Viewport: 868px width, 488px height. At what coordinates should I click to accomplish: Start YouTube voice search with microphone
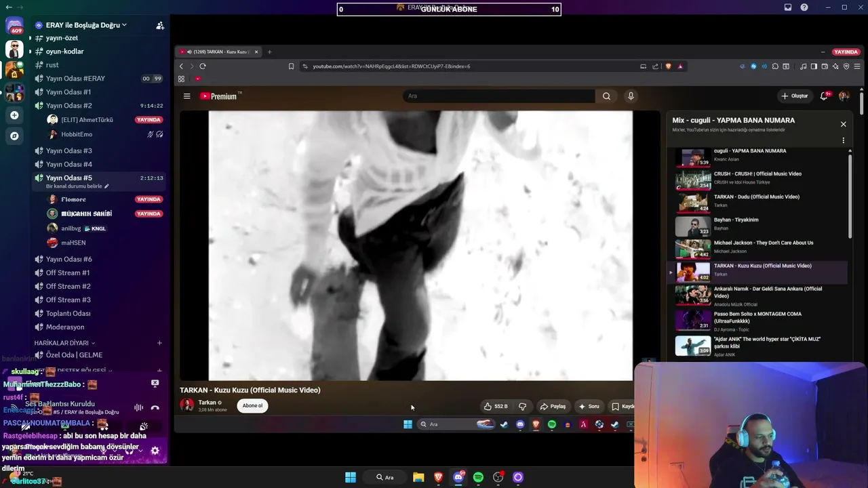631,96
